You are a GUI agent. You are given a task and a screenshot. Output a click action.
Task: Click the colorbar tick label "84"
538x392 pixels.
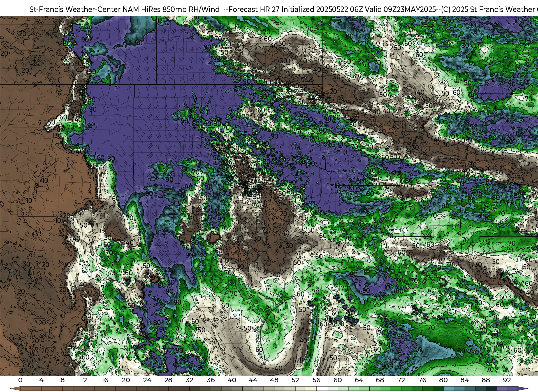tap(465, 380)
